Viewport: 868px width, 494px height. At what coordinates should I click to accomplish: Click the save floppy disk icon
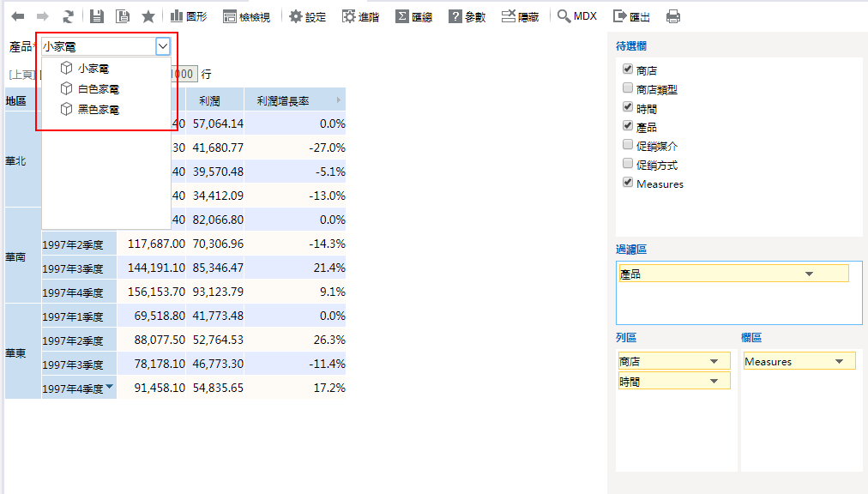(x=96, y=16)
